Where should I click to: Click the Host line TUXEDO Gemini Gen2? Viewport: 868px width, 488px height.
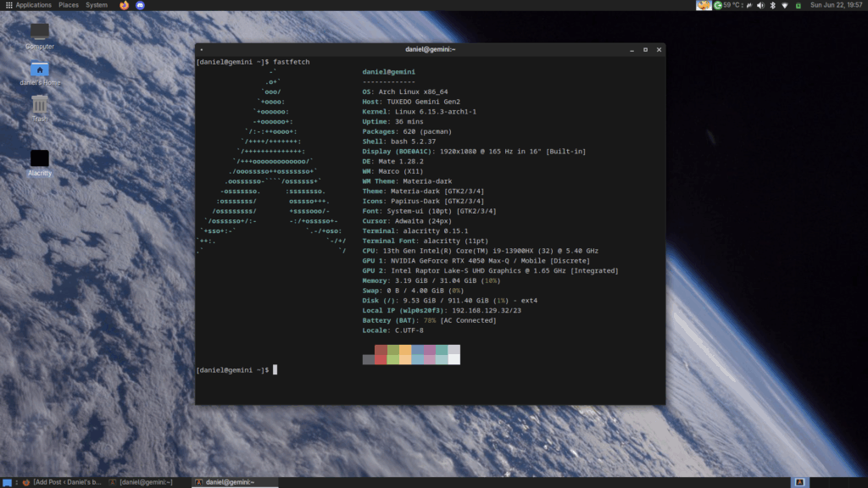tap(411, 102)
